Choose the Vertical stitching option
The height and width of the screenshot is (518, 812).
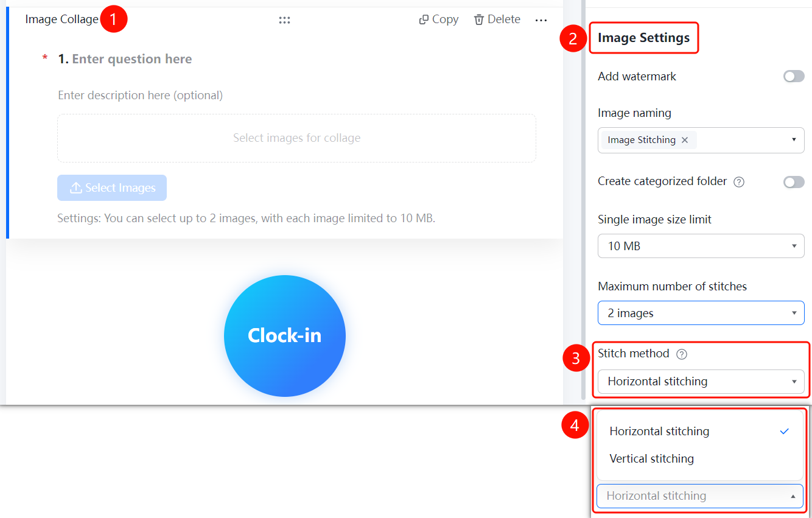[x=700, y=459]
